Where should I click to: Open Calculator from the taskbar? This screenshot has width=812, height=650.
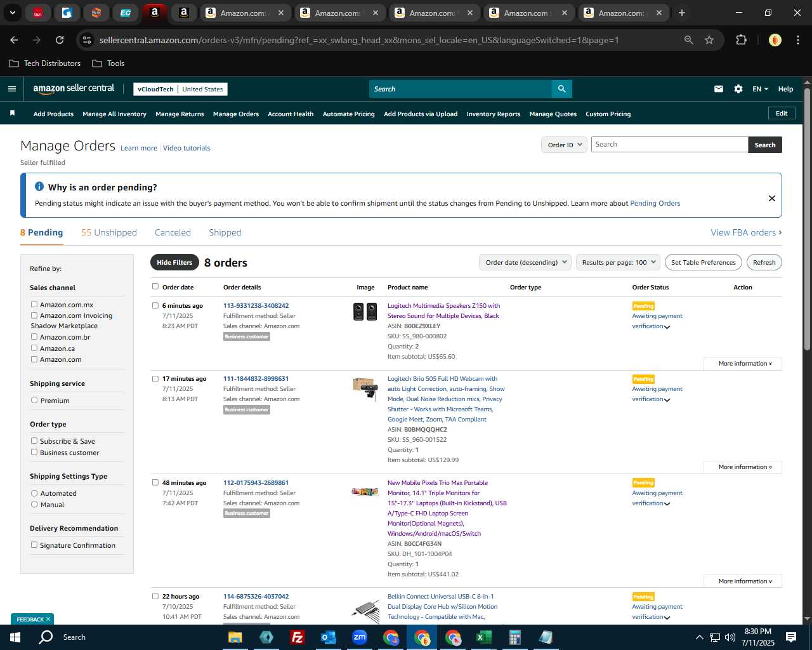tap(514, 637)
